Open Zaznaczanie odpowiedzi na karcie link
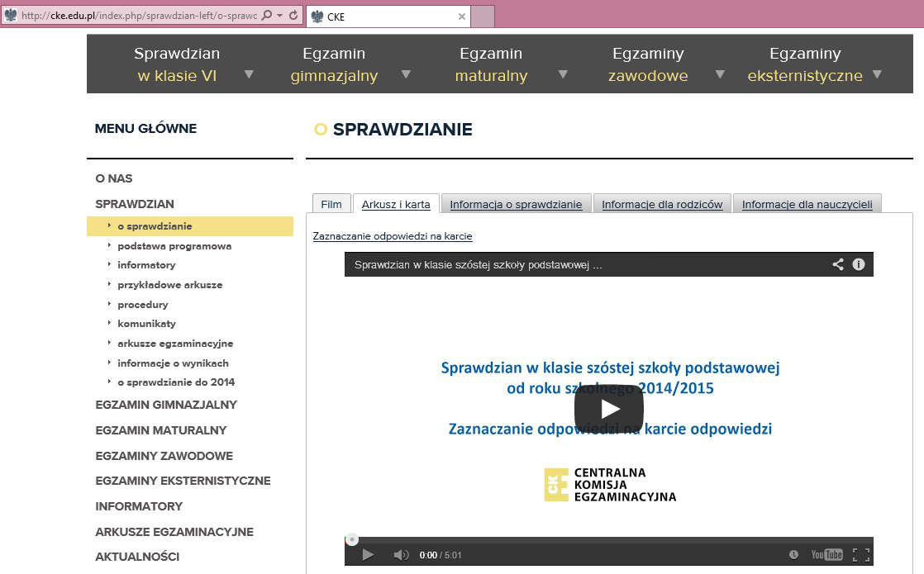924x574 pixels. [x=393, y=236]
